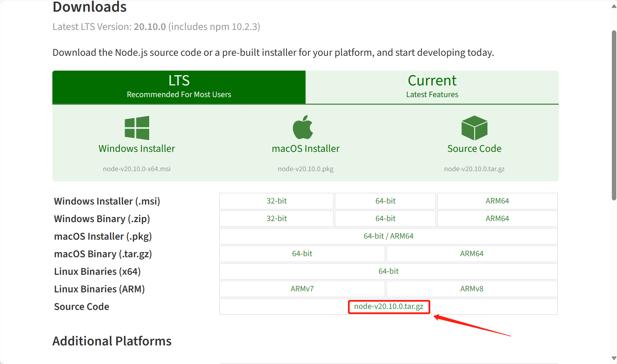Click the Linux Binaries (x64) row label

(97, 272)
